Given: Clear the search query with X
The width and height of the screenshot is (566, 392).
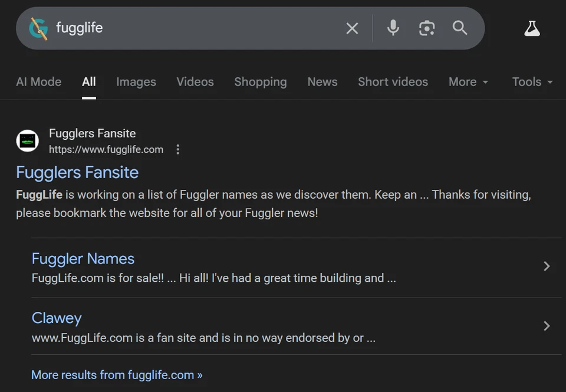Looking at the screenshot, I should pos(352,28).
